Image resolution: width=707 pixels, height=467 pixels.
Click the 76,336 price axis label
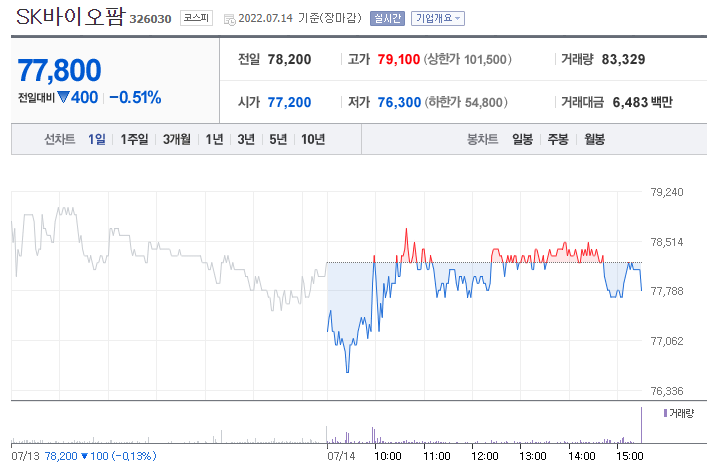click(x=667, y=391)
